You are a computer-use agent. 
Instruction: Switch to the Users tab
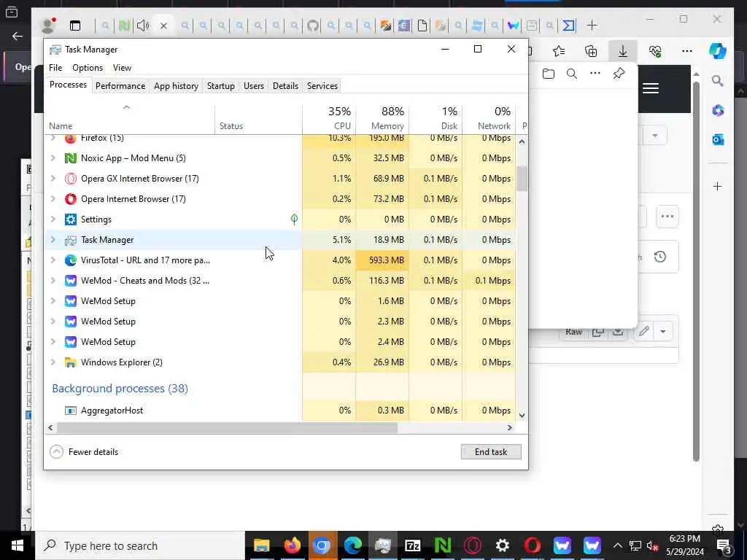point(253,86)
